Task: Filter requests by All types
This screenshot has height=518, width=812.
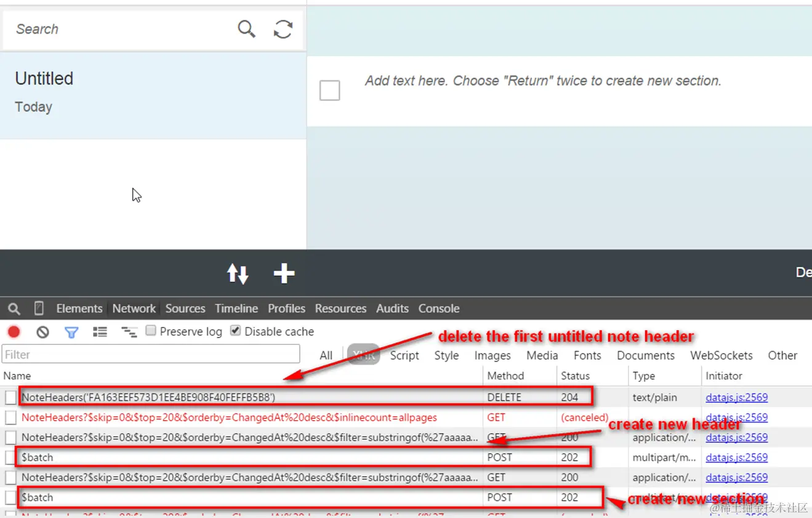Action: click(326, 355)
